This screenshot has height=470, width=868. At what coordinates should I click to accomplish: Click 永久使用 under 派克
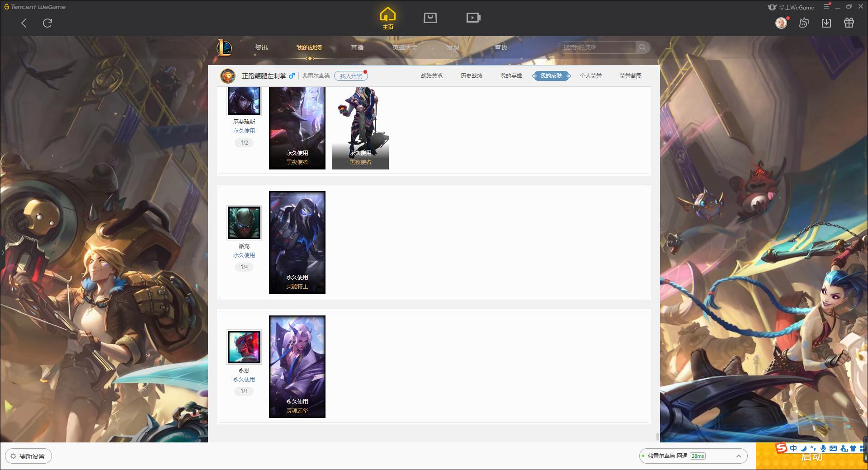point(244,255)
